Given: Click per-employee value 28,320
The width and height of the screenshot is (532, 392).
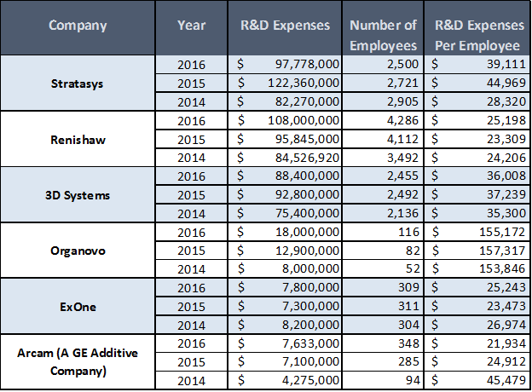Looking at the screenshot, I should pyautogui.click(x=477, y=101).
